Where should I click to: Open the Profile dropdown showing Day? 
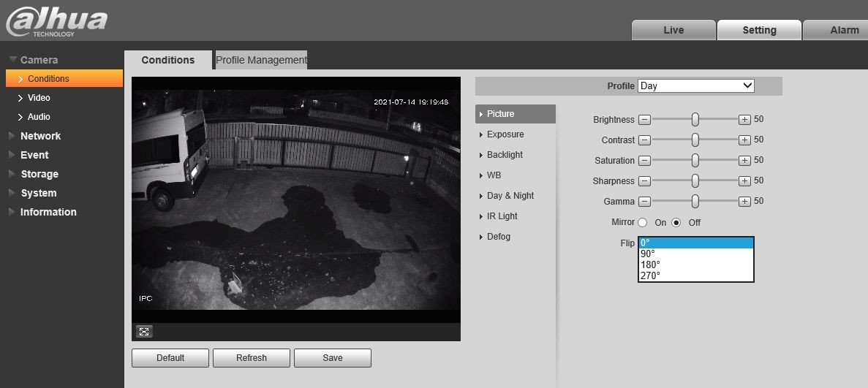pos(696,85)
